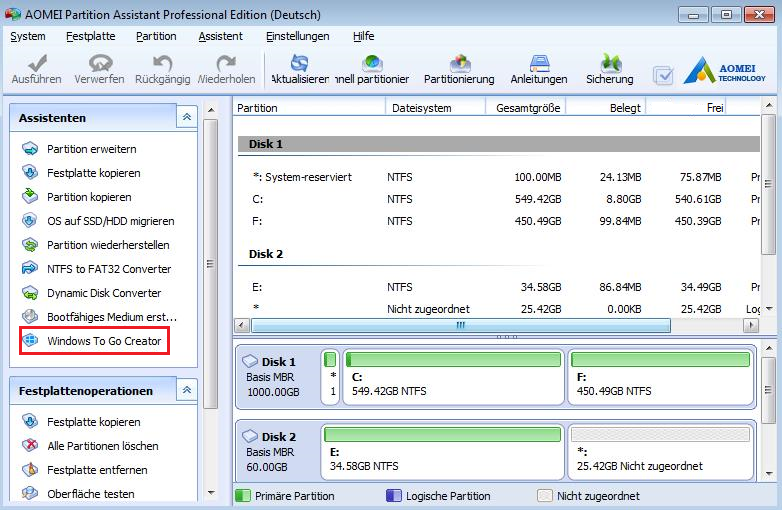Image resolution: width=782 pixels, height=510 pixels.
Task: Click the Aktualisieren refresh toolbar icon
Action: pyautogui.click(x=300, y=63)
